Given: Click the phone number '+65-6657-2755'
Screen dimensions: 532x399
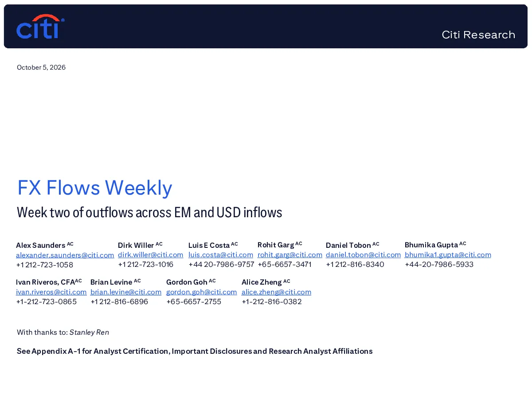Looking at the screenshot, I should [x=194, y=301].
